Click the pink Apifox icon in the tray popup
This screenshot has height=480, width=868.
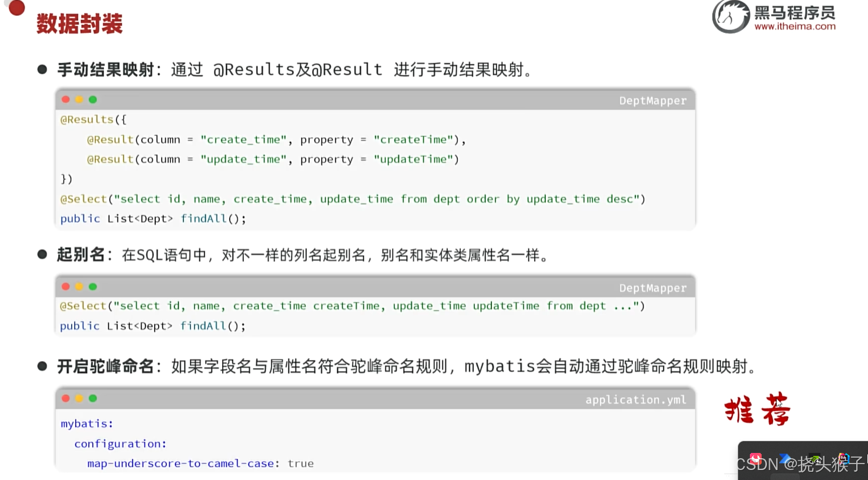point(756,459)
